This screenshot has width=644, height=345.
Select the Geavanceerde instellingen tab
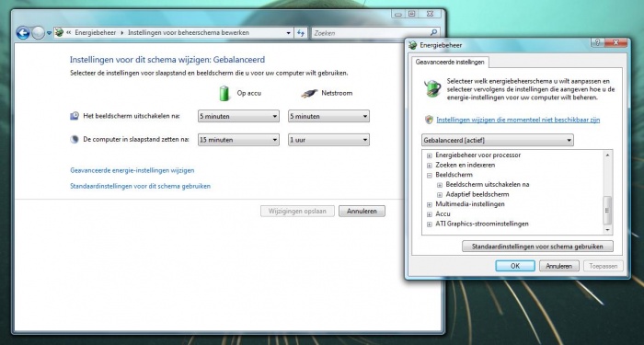(x=450, y=63)
